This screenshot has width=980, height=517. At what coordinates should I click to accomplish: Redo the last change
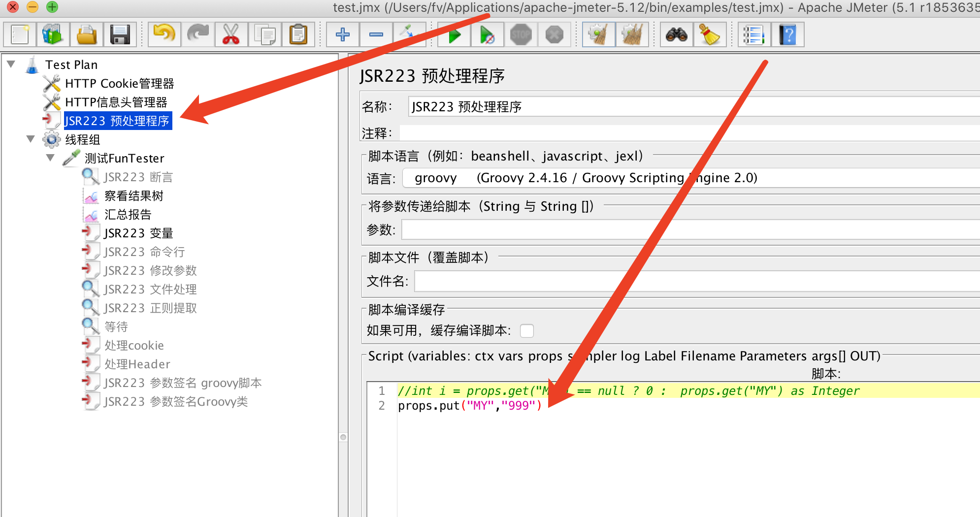[198, 35]
